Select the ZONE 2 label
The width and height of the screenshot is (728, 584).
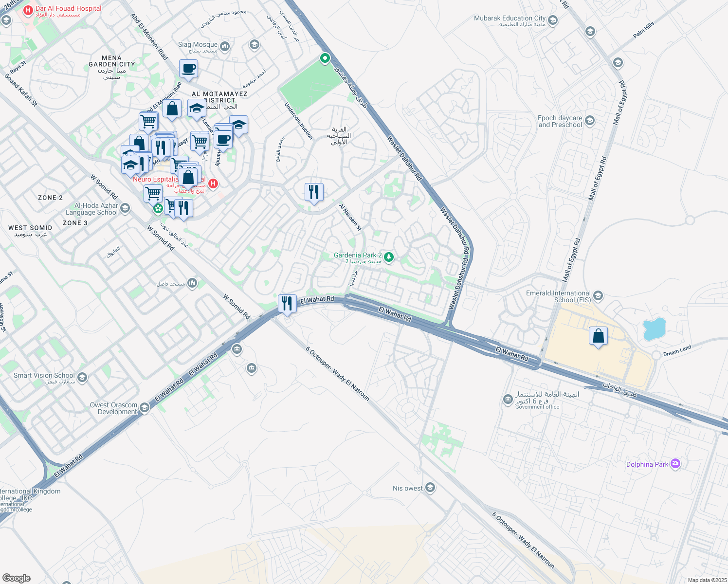(x=50, y=198)
